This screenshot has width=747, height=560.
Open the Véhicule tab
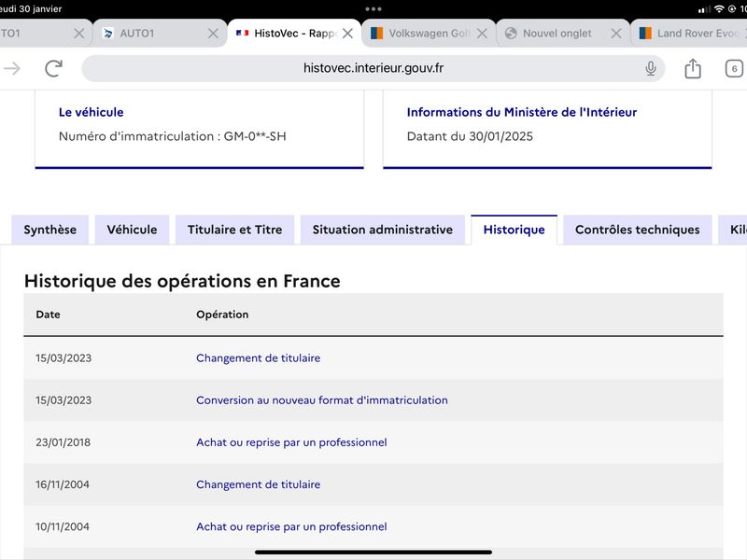[x=132, y=230]
